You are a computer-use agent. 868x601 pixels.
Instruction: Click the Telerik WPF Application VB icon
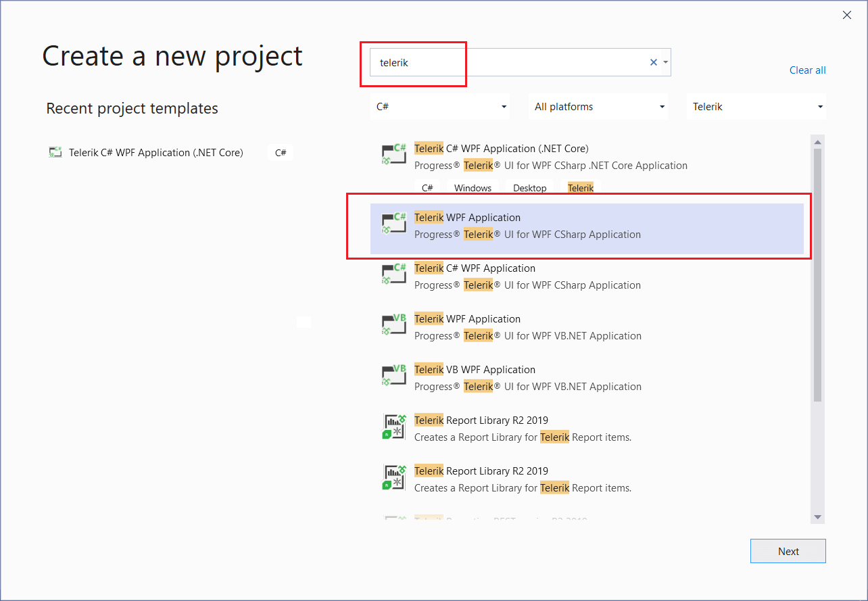pos(394,325)
